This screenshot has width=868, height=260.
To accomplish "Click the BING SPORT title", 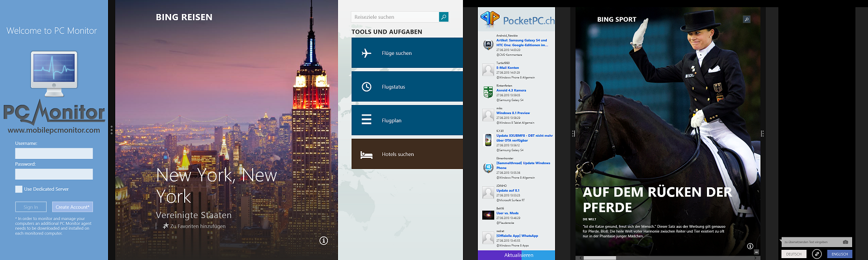I will click(617, 20).
